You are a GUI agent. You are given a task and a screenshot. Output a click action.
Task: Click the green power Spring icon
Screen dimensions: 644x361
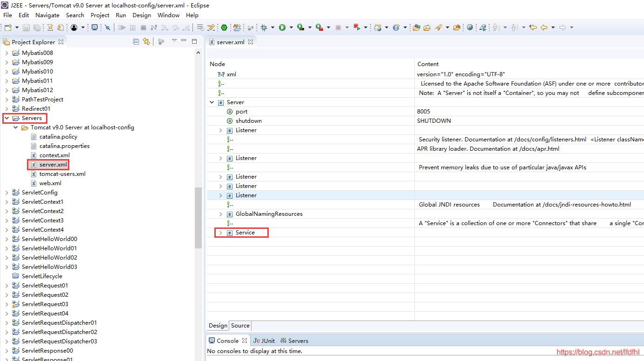tap(224, 28)
